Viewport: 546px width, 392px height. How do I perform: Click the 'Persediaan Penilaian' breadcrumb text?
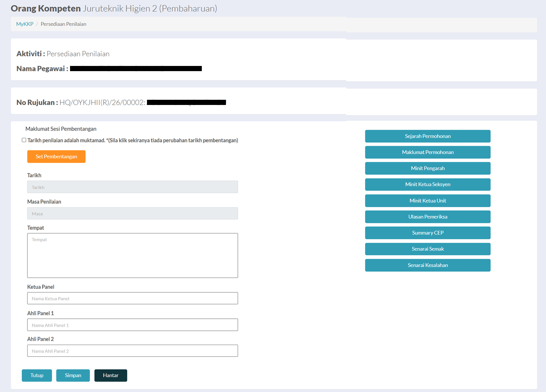pyautogui.click(x=63, y=24)
